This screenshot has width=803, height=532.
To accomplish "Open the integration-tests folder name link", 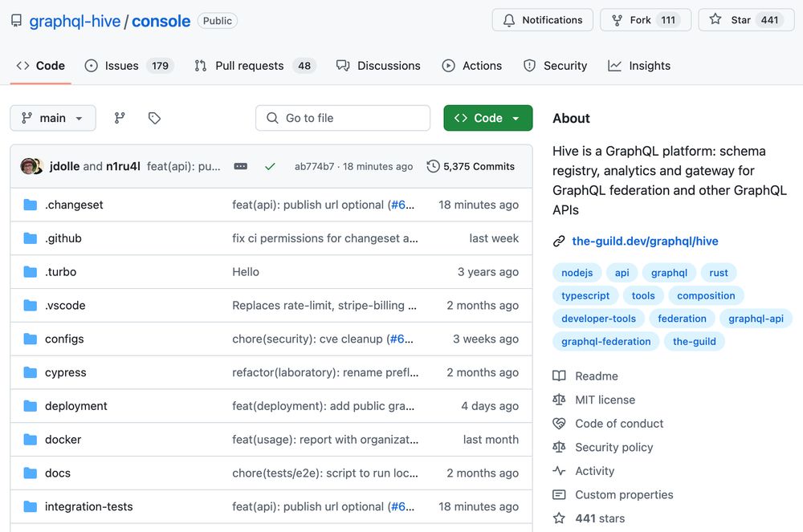I will (89, 506).
